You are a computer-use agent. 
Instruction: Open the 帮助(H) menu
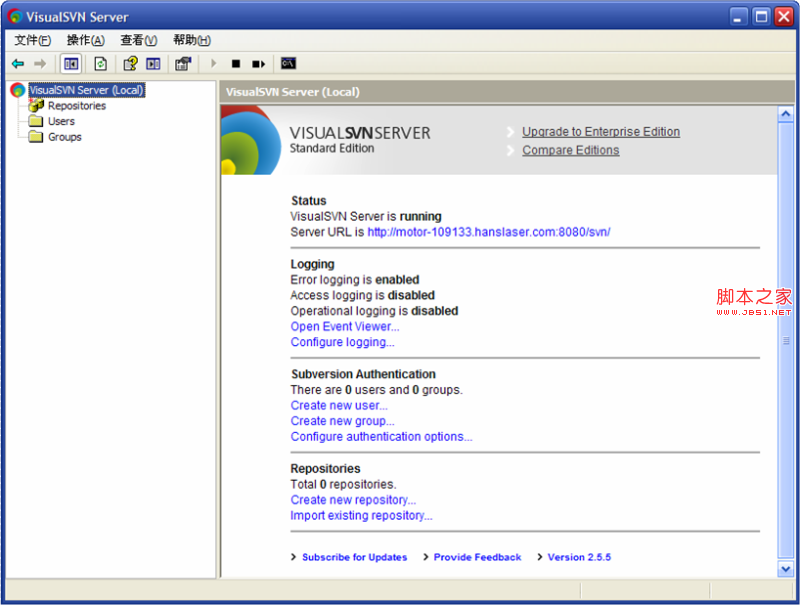click(x=192, y=40)
